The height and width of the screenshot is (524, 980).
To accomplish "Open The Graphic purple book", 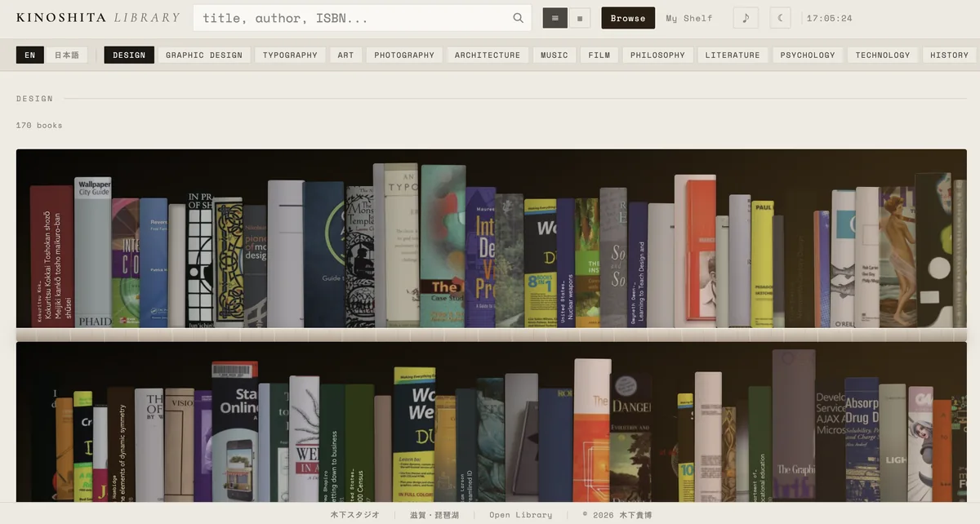I will point(794,425).
